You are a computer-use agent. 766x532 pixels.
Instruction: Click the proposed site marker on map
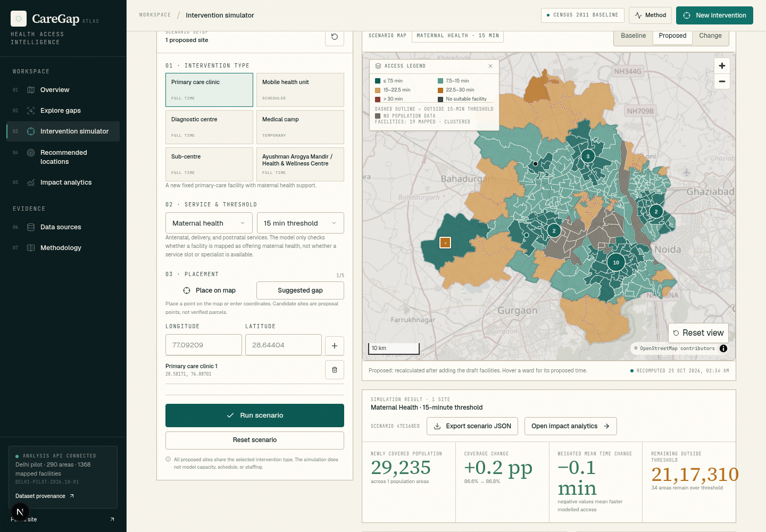point(445,243)
